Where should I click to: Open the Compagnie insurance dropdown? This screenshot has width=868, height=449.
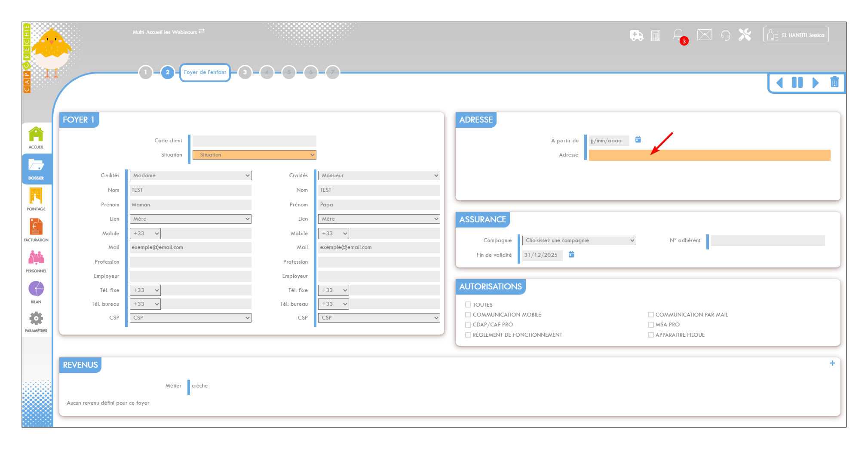(x=579, y=240)
